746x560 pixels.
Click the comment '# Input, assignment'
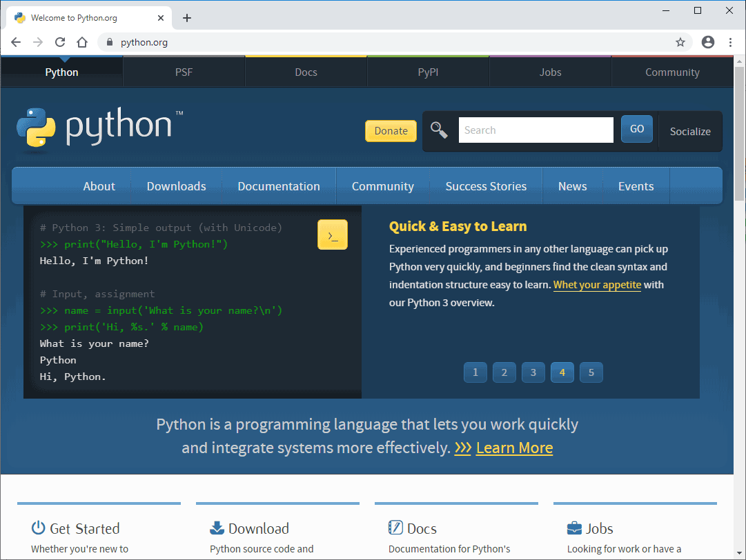97,294
